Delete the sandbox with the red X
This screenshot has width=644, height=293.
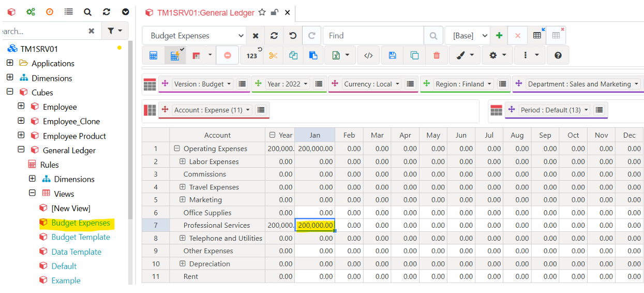[x=518, y=36]
